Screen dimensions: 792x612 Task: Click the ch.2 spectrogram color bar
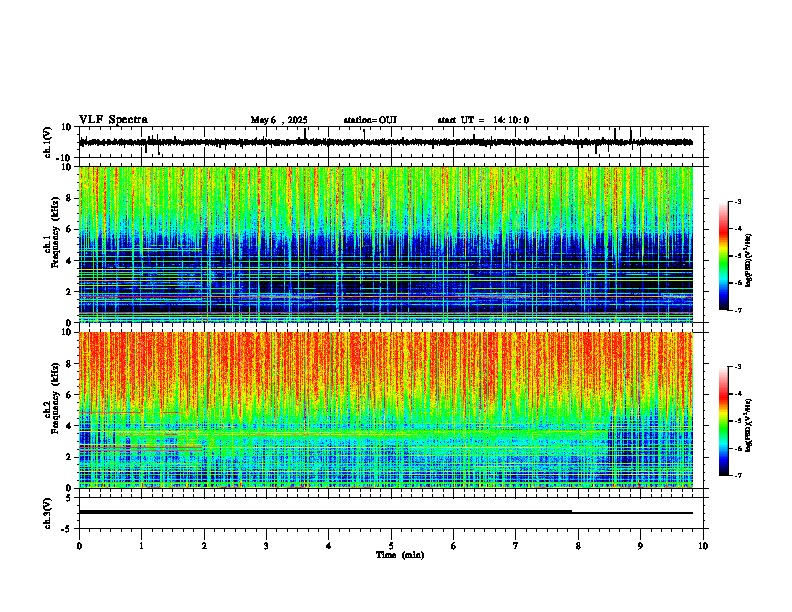(724, 421)
